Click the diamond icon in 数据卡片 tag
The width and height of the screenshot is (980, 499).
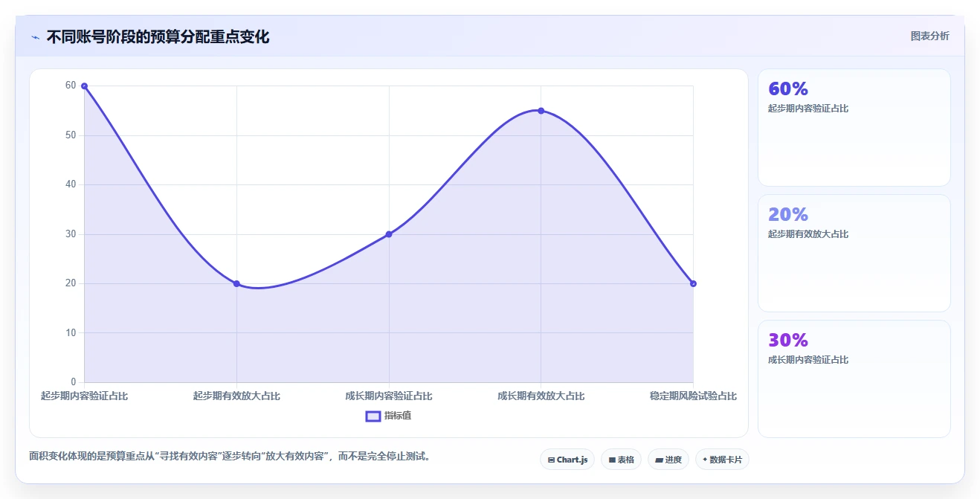[705, 460]
